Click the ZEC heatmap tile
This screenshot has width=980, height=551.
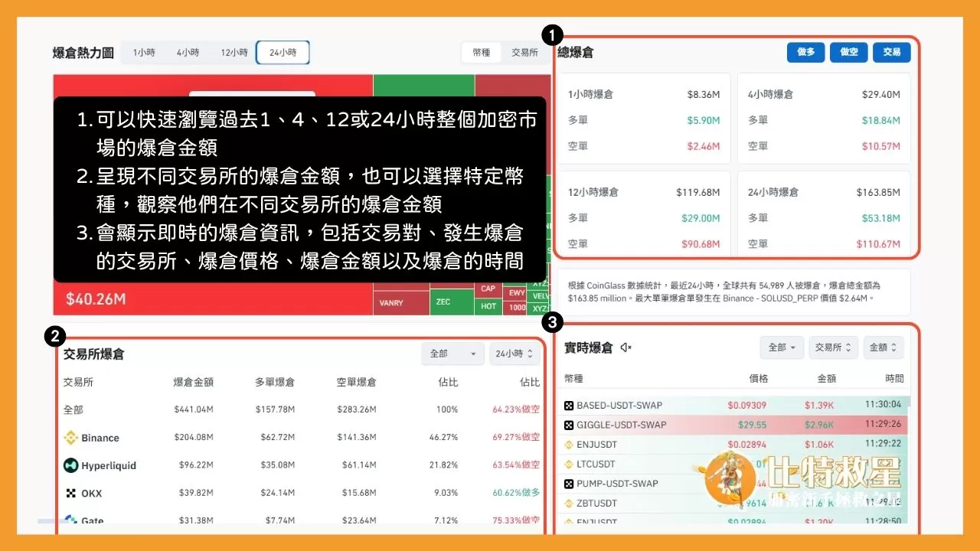452,302
